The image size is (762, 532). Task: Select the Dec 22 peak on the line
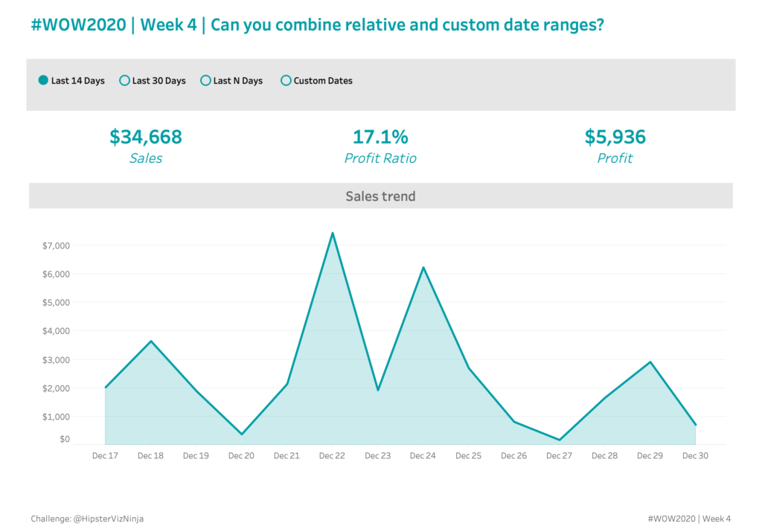(x=333, y=233)
